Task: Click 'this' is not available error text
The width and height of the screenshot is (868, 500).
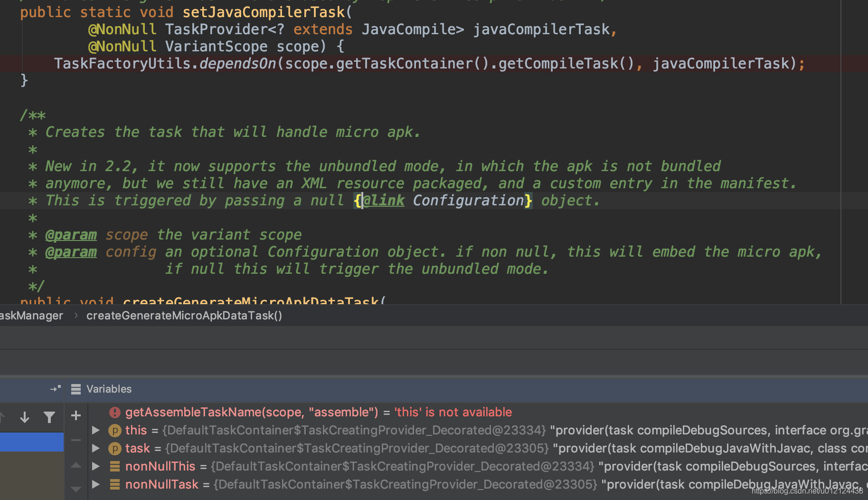Action: click(453, 412)
